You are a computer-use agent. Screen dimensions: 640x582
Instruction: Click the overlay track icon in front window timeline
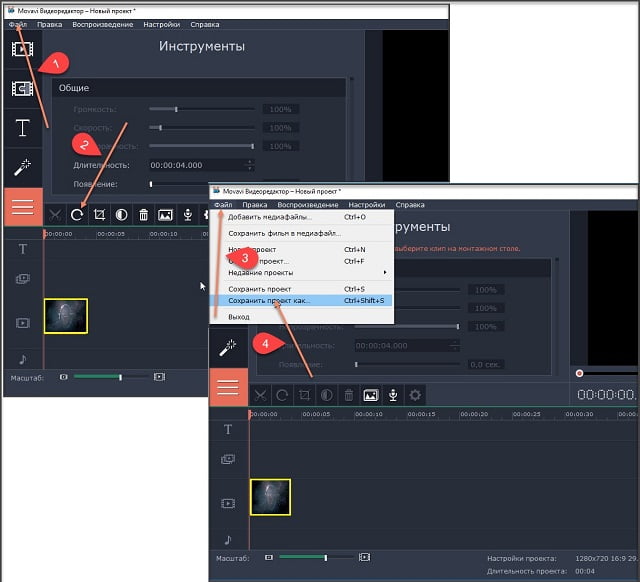228,460
